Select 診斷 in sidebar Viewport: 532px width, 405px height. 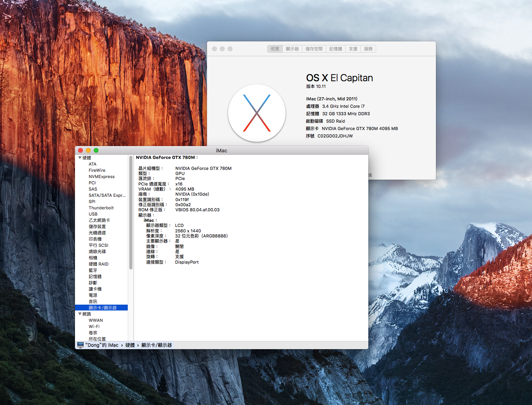93,283
